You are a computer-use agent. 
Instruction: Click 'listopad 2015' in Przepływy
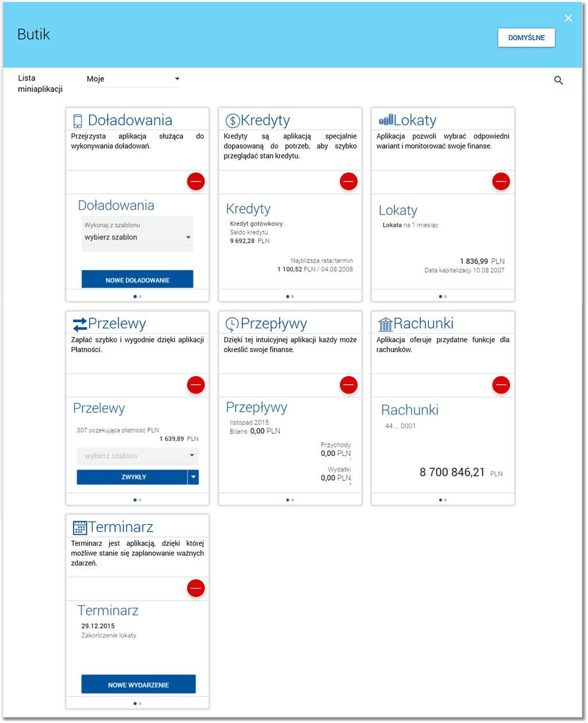tap(249, 423)
